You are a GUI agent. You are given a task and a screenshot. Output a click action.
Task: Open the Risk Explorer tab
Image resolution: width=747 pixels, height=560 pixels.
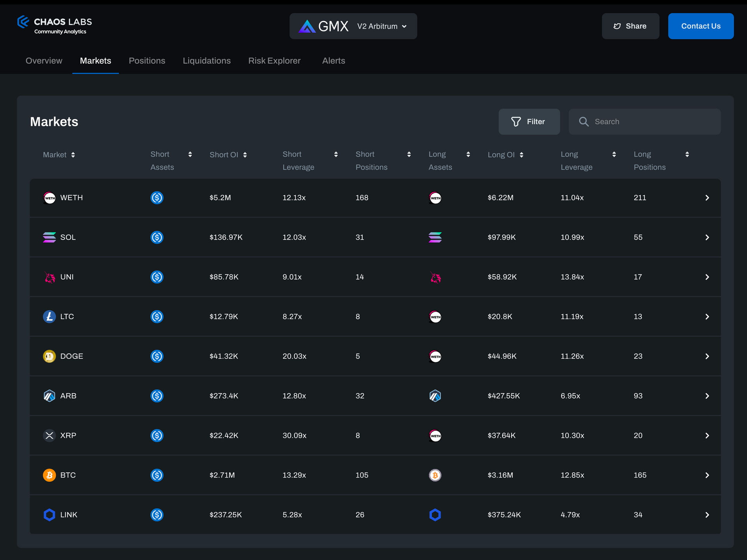tap(274, 61)
